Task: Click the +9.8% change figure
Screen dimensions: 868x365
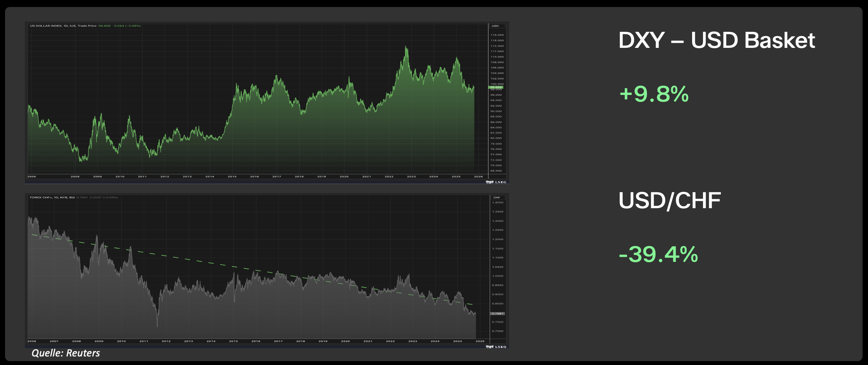Action: click(x=654, y=94)
